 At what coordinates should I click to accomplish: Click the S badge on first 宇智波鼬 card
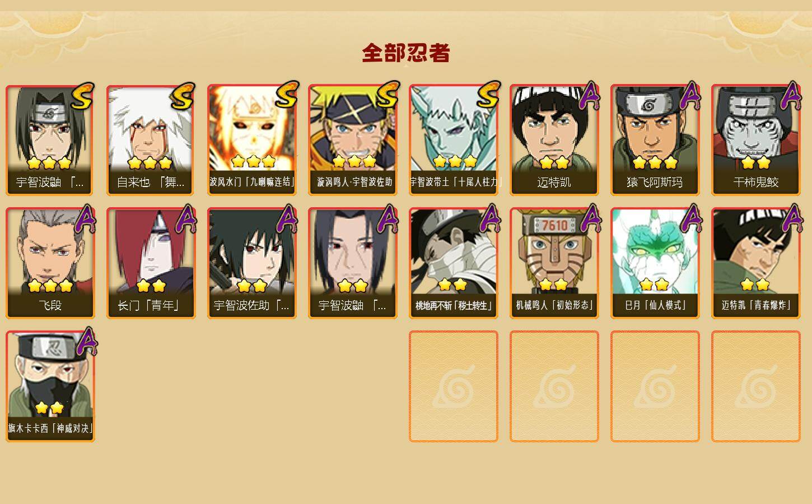tap(83, 96)
